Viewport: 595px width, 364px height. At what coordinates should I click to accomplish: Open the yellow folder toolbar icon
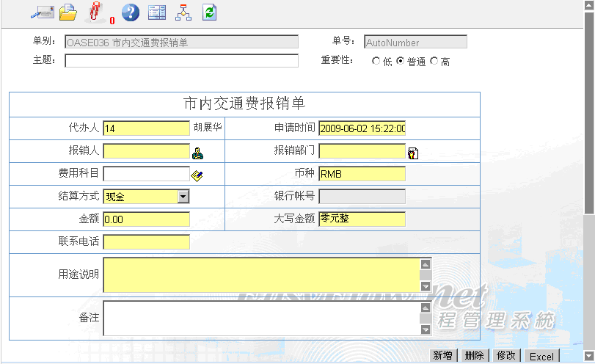click(x=68, y=12)
